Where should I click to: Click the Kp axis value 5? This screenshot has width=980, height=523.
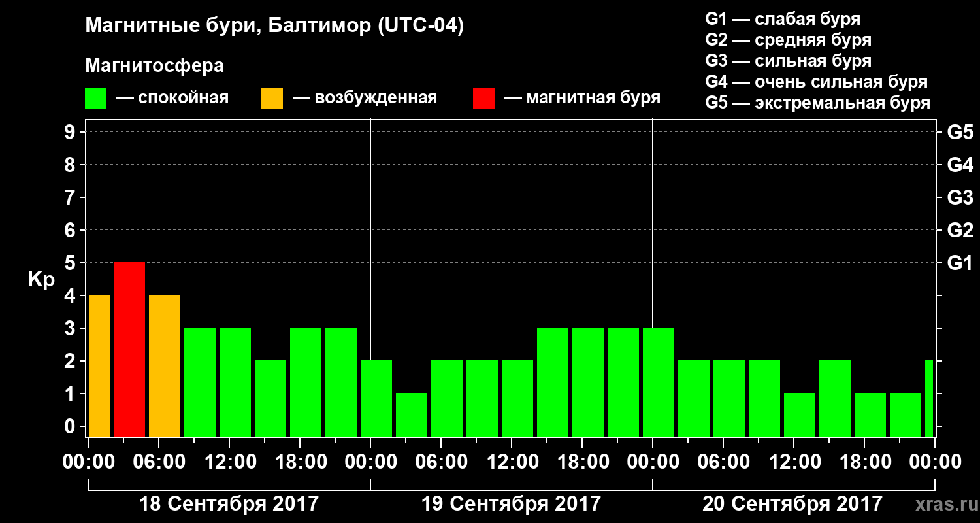71,263
